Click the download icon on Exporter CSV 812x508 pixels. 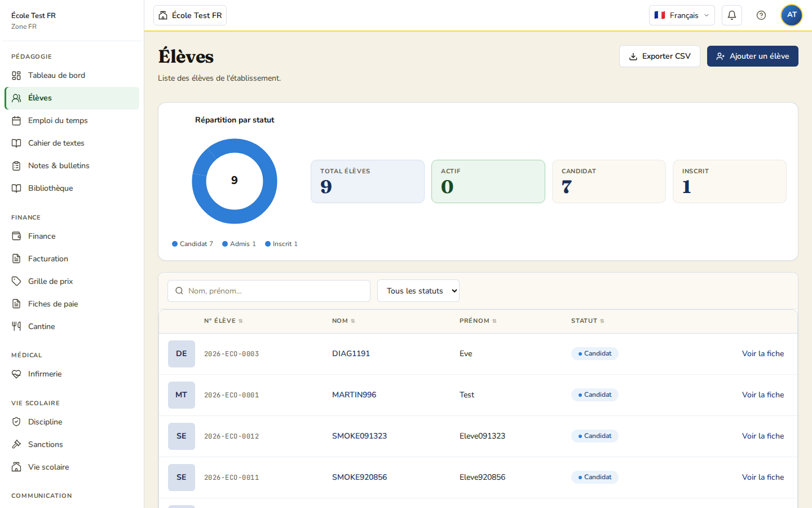[633, 56]
